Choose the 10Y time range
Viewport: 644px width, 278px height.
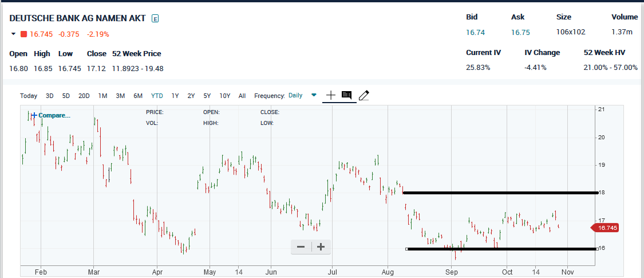[x=224, y=96]
